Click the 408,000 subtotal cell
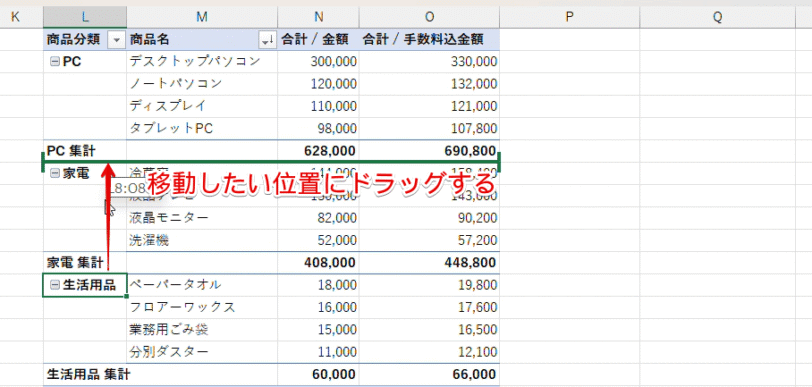Screen dimensions: 812x387 click(318, 263)
